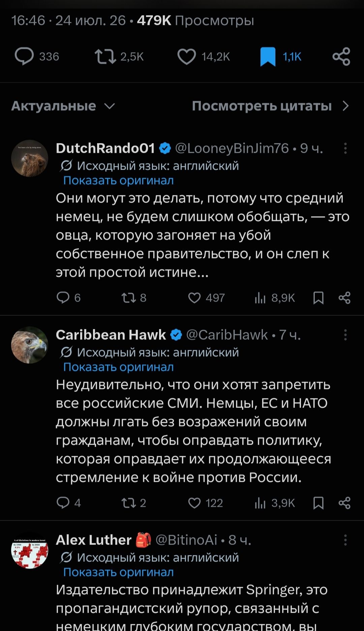Show original text of DutchRando01 reply
Screen dimensions: 364x631
tap(118, 181)
